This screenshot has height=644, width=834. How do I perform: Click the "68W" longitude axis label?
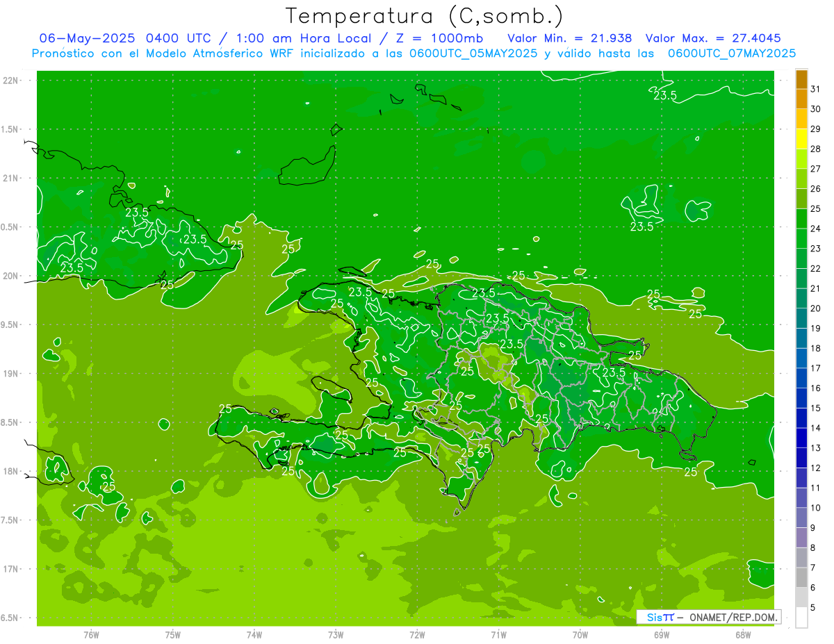click(743, 634)
